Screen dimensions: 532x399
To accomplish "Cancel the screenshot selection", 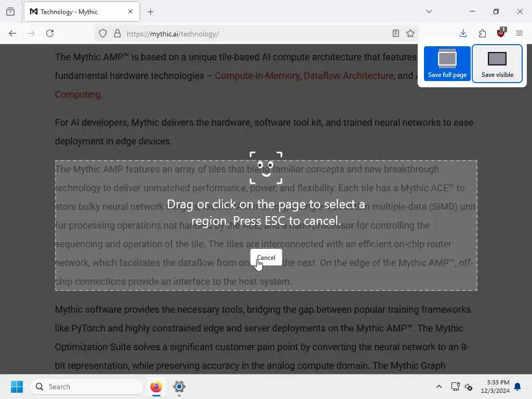I will (266, 258).
